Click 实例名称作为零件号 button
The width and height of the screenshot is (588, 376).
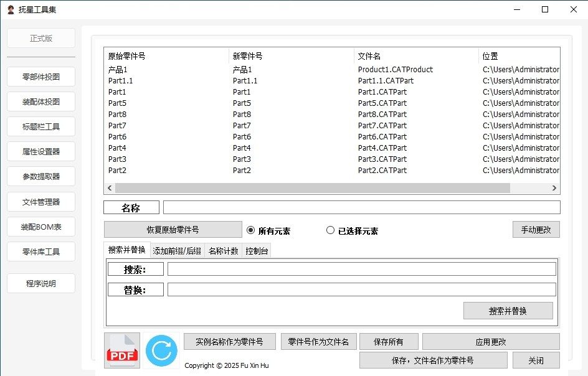point(229,342)
